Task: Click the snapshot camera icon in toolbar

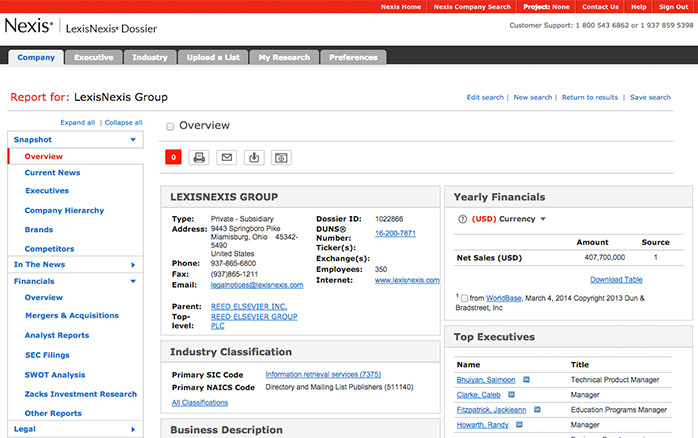Action: (x=281, y=158)
